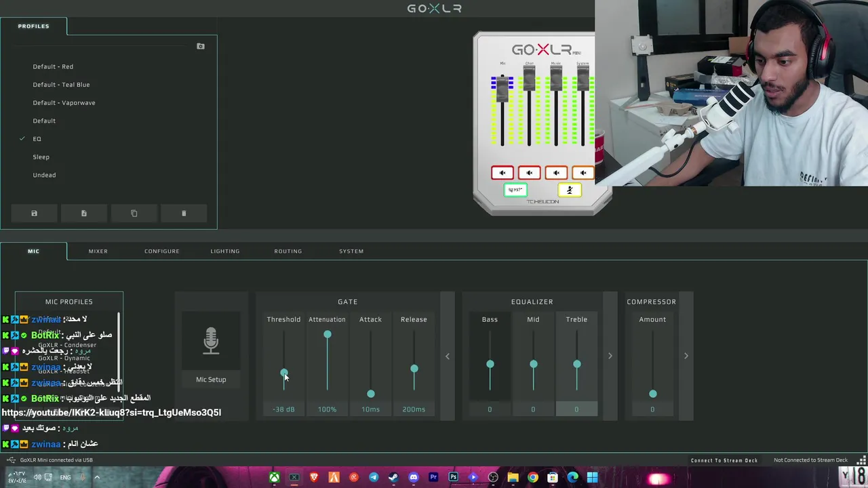Open Google Chrome from the taskbar
This screenshot has height=488, width=868.
pyautogui.click(x=533, y=477)
